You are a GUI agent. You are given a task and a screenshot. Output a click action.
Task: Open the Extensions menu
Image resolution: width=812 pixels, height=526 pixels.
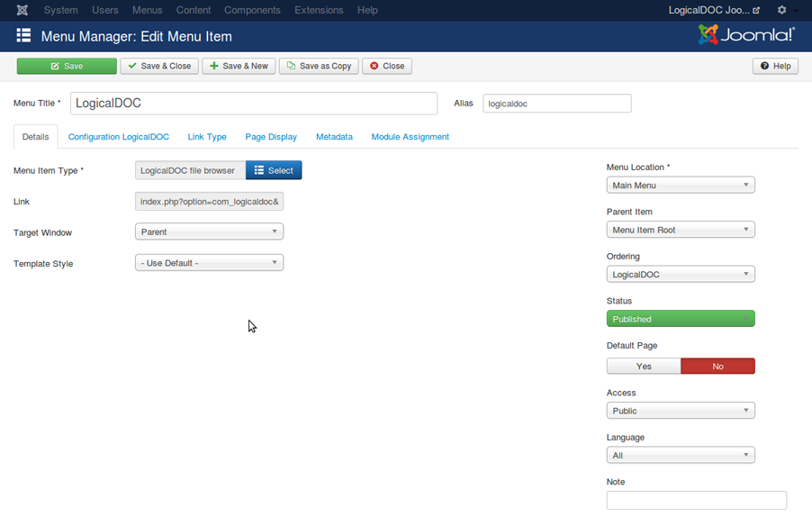(319, 10)
